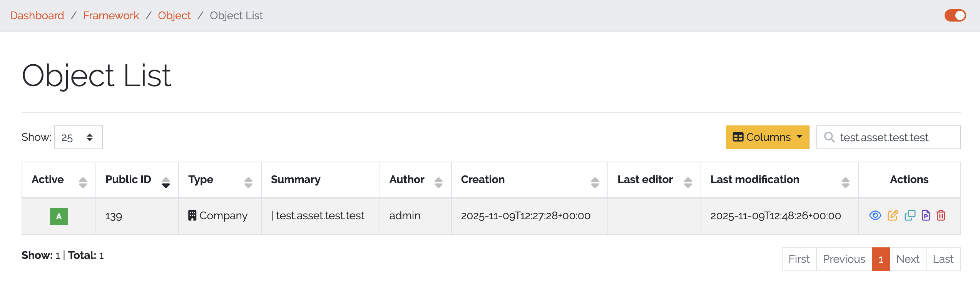The width and height of the screenshot is (980, 297).
Task: Sort by the Last modification column arrows
Action: [845, 182]
